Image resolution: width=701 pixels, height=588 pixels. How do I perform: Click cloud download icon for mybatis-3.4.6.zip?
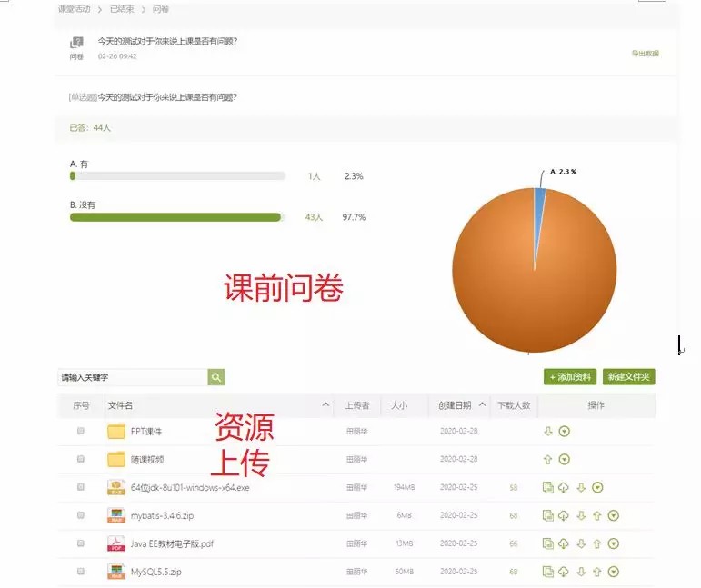click(x=564, y=515)
